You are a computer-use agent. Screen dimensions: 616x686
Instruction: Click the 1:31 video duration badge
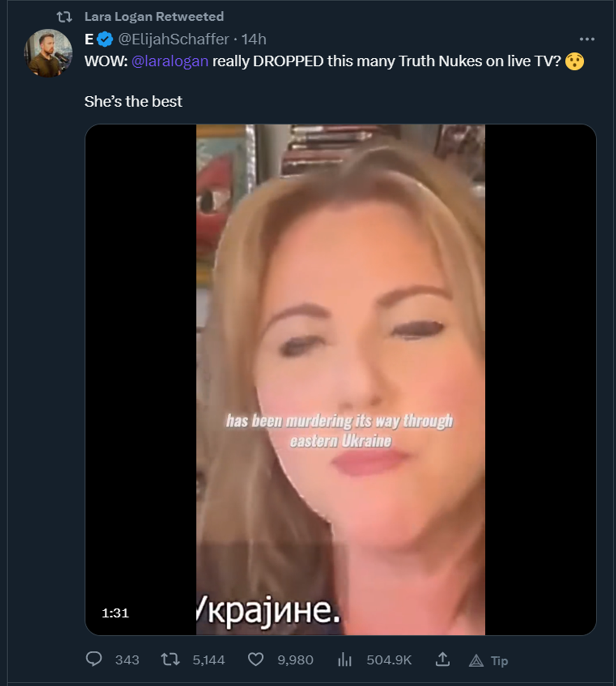115,613
